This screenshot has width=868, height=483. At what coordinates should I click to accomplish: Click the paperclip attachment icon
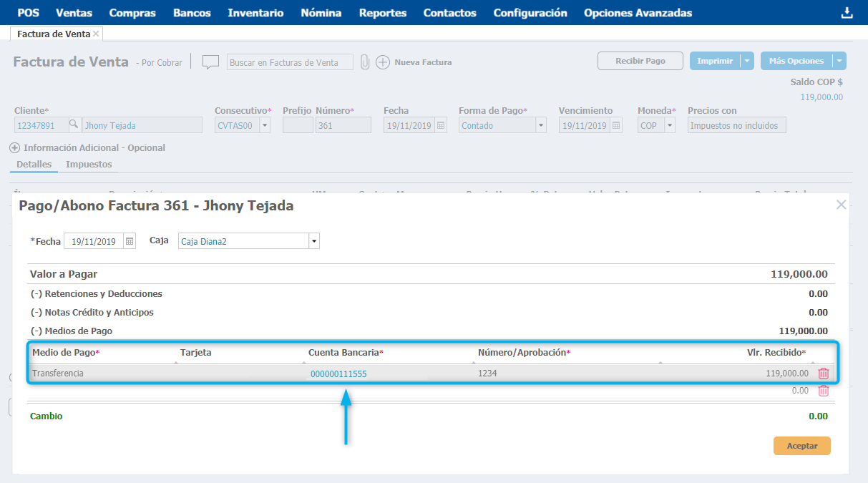pyautogui.click(x=365, y=62)
